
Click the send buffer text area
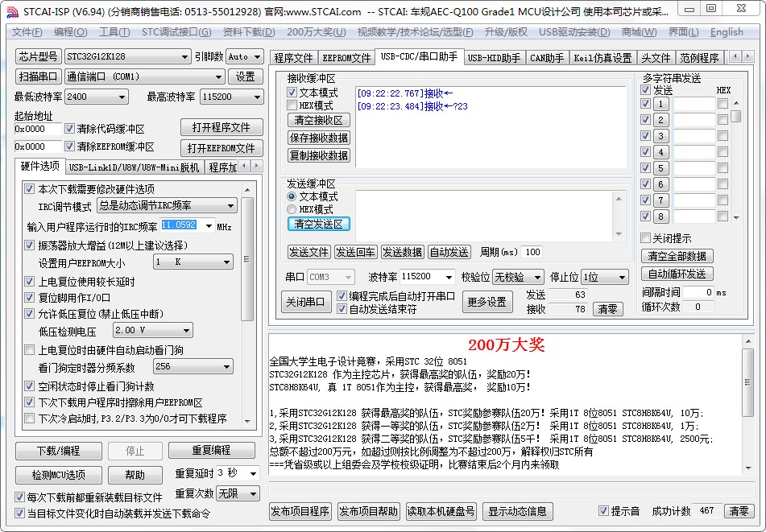[x=485, y=215]
